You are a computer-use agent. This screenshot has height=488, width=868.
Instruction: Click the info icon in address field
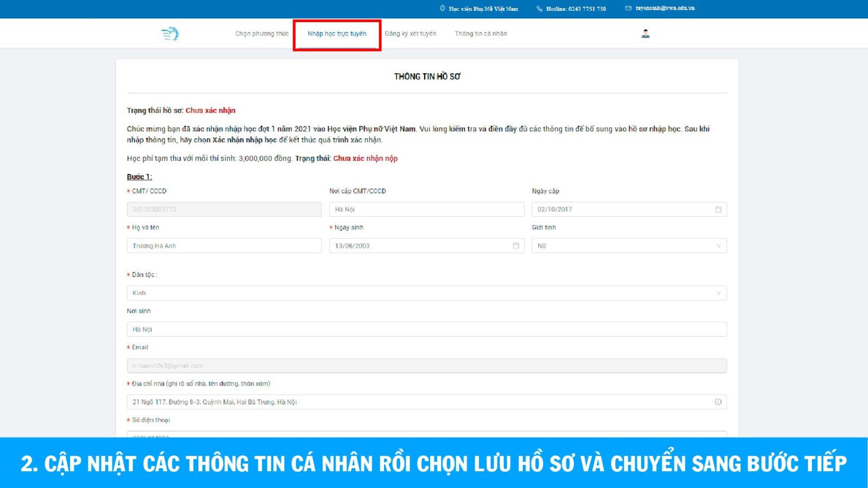(718, 402)
